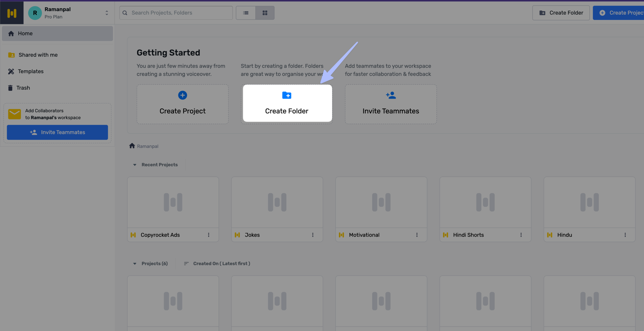Click the Trash bin icon

coord(10,88)
